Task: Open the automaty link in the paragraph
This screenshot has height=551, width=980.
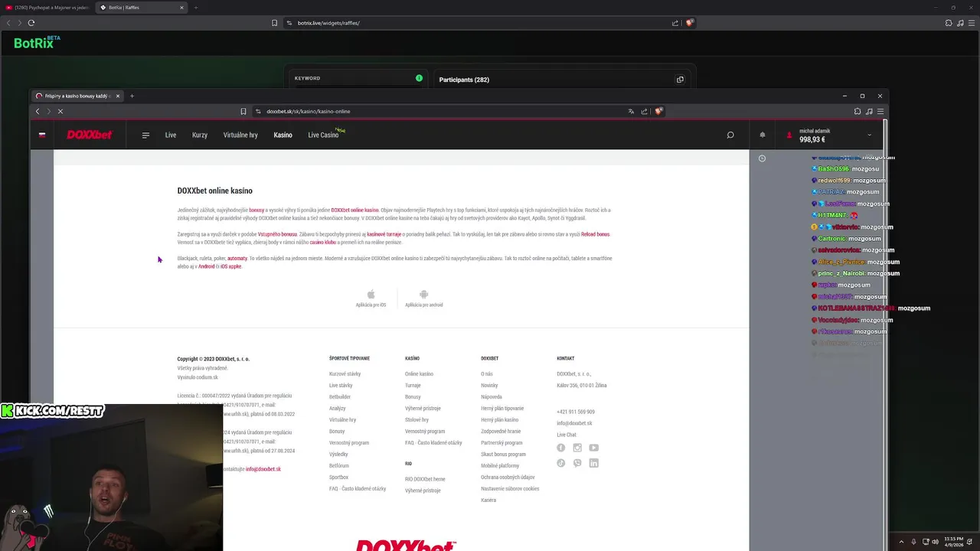Action: [x=237, y=259]
